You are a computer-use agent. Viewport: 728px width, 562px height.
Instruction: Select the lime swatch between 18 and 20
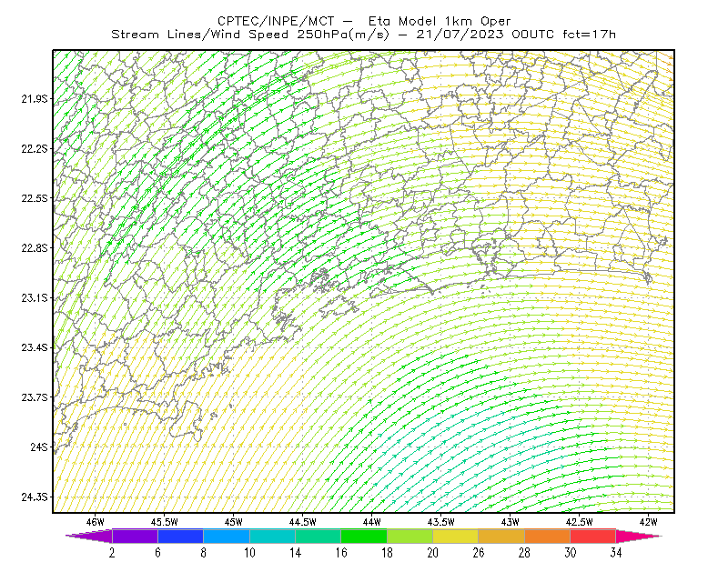click(409, 536)
